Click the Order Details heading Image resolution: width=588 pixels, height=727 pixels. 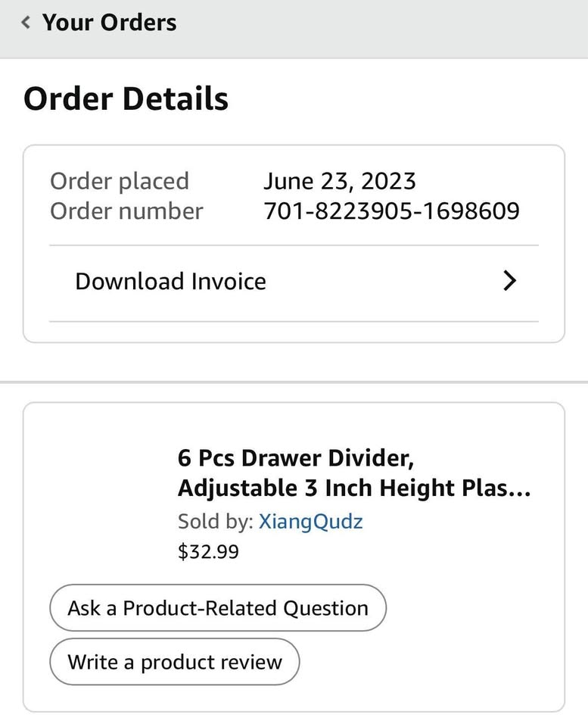pyautogui.click(x=126, y=99)
